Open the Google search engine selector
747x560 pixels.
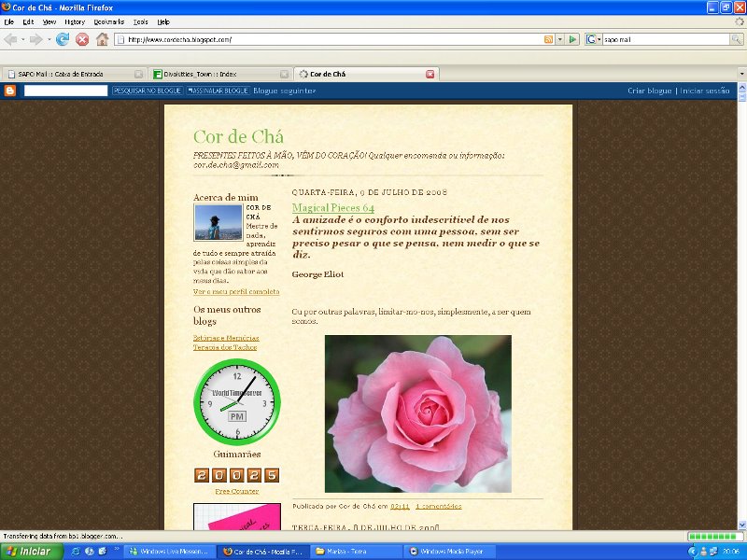click(593, 39)
